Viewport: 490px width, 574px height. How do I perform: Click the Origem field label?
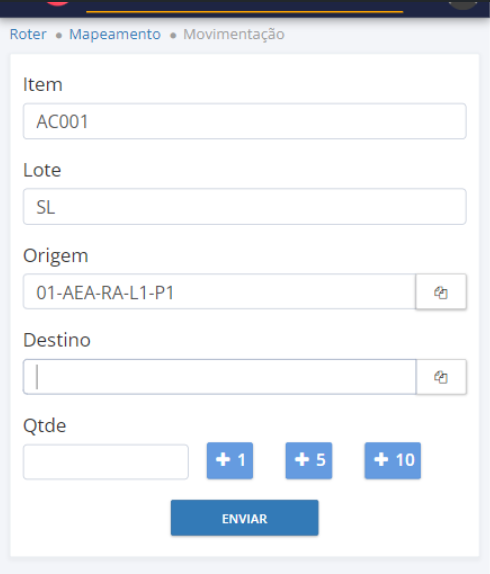pyautogui.click(x=56, y=256)
